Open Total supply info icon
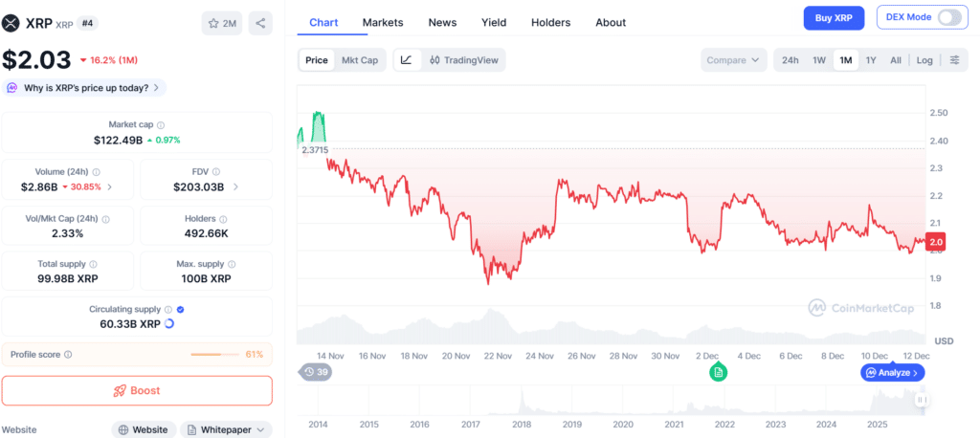 pyautogui.click(x=94, y=264)
